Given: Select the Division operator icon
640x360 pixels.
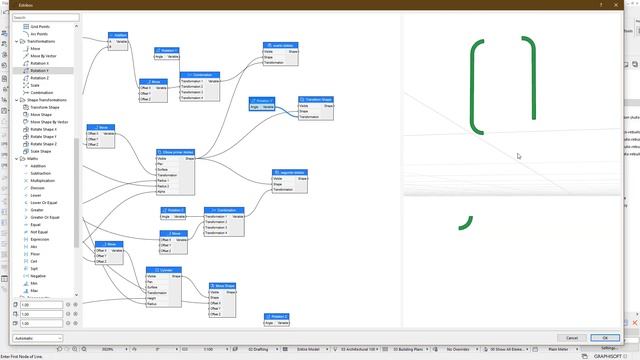Looking at the screenshot, I should [26, 188].
